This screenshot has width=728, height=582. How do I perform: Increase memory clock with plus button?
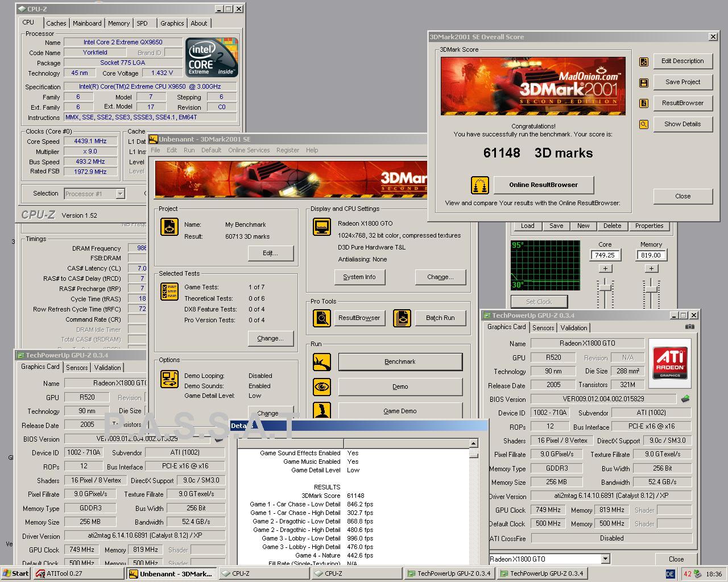pos(651,268)
